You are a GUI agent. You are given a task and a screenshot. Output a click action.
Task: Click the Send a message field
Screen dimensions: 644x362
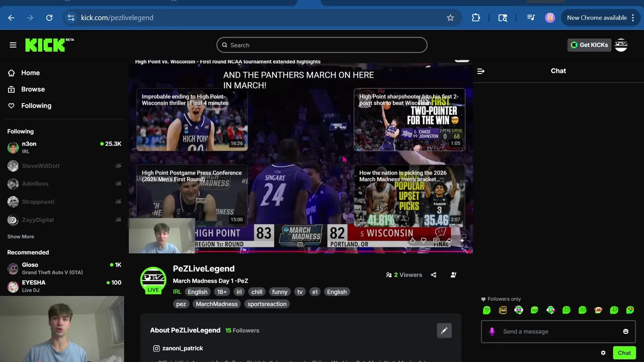click(558, 331)
